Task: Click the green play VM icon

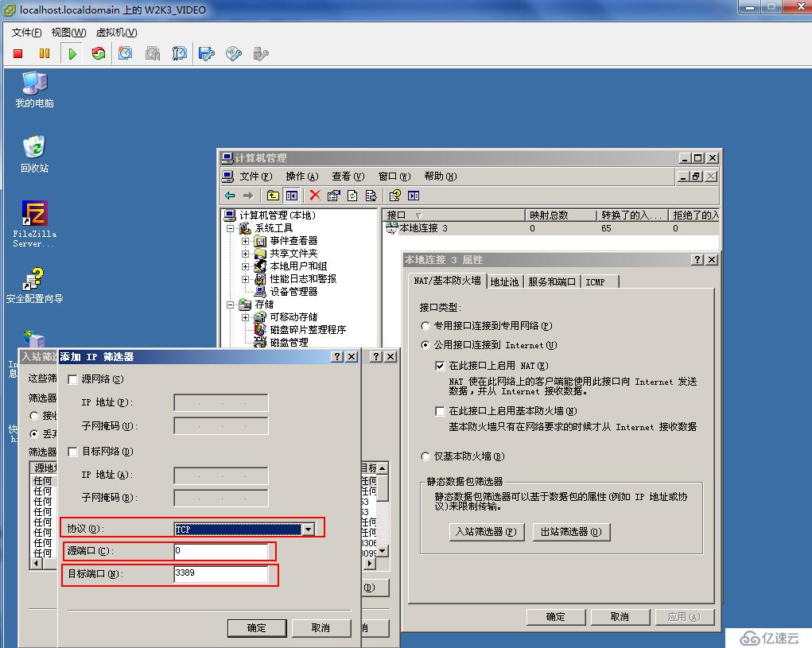Action: (72, 53)
